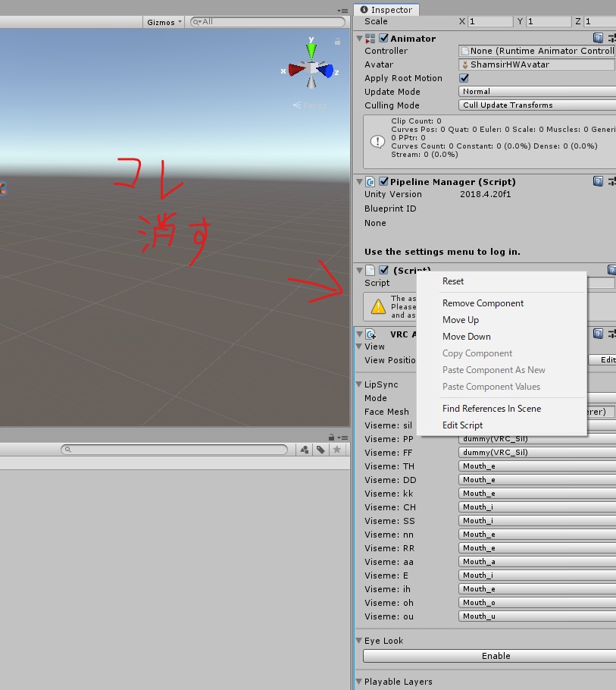Collapse the Eye Look section foldout
Viewport: 616px width, 690px height.
[359, 641]
